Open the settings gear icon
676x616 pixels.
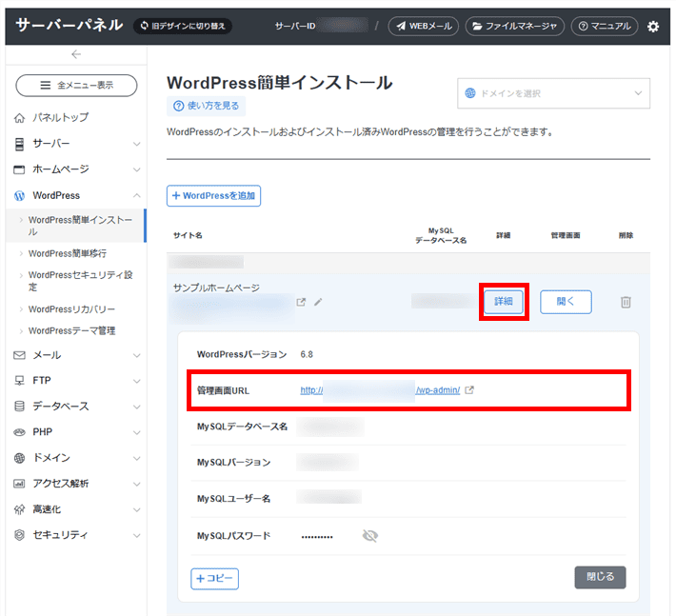click(653, 27)
